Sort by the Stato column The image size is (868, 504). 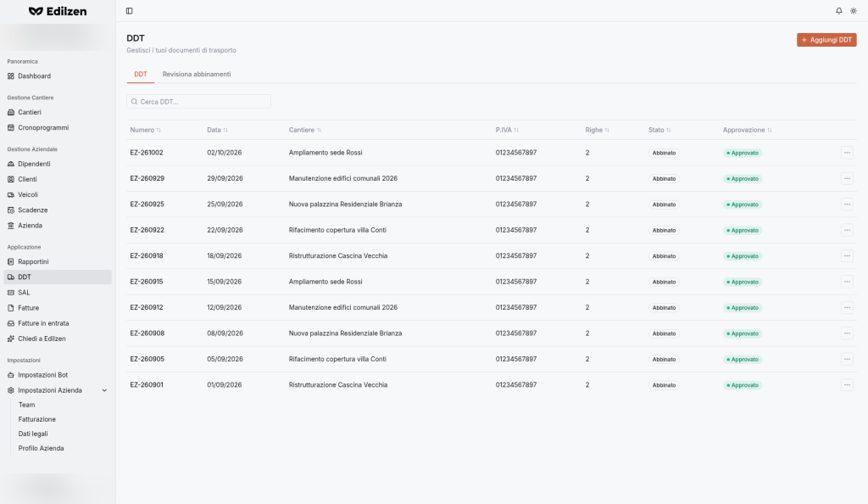click(x=659, y=130)
